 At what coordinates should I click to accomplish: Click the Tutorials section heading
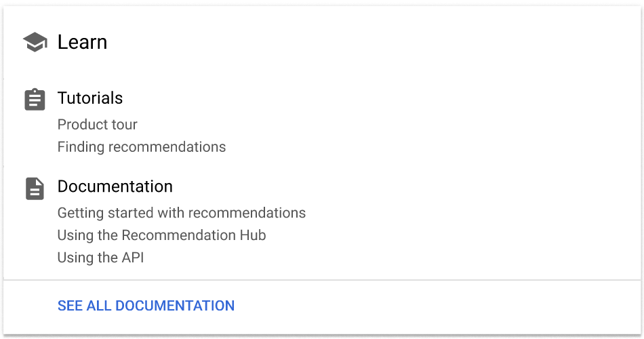tap(90, 98)
